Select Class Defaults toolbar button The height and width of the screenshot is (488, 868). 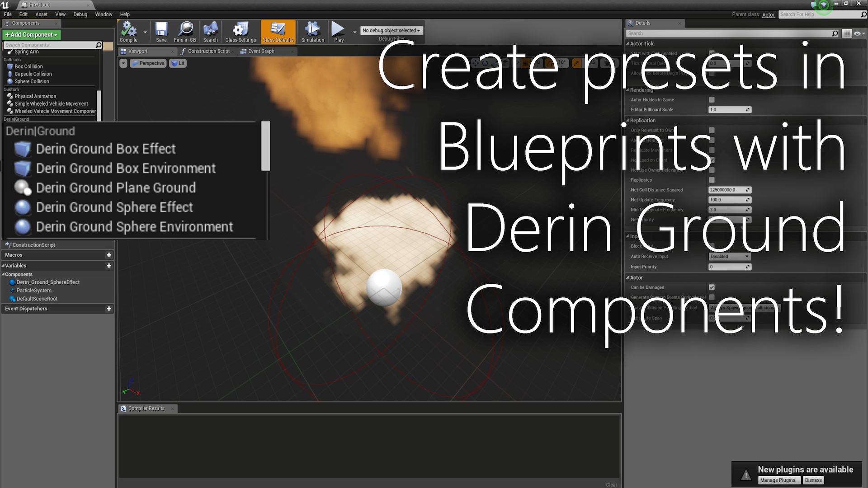pos(278,32)
